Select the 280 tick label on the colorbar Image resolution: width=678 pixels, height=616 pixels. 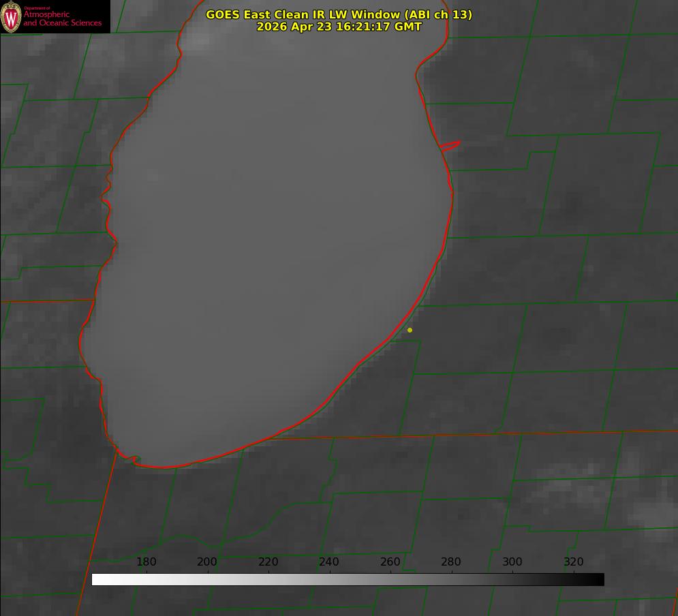[x=451, y=561]
